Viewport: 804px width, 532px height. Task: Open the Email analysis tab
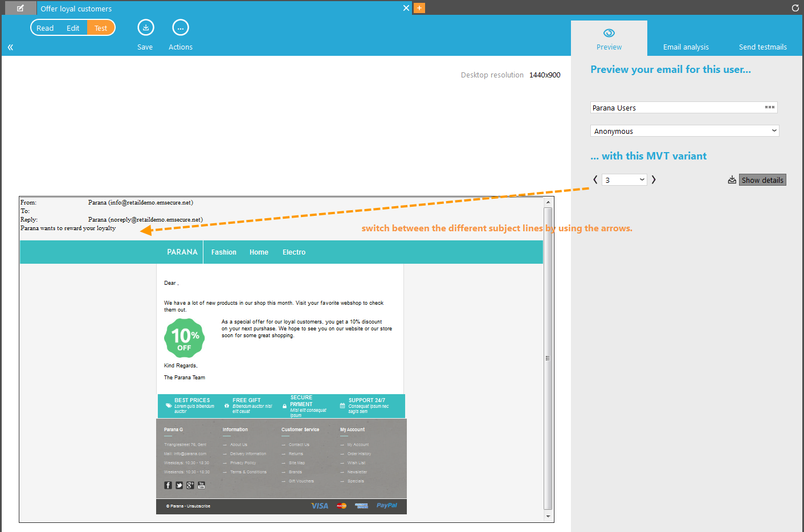tap(685, 47)
